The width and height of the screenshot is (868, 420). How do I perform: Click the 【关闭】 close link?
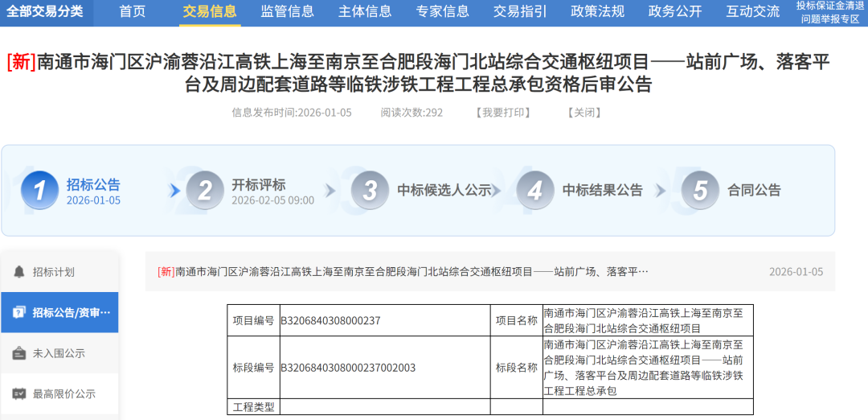coord(584,113)
